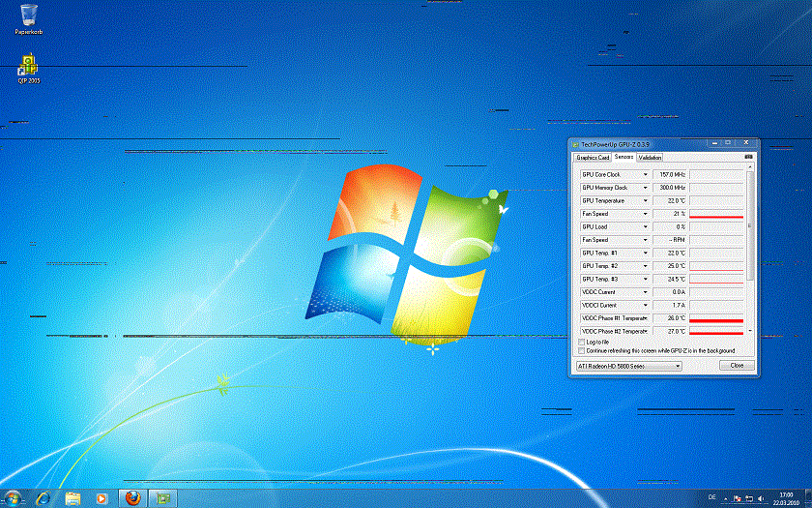The image size is (812, 508).
Task: Launch Internet Explorer from the taskbar
Action: tap(44, 498)
